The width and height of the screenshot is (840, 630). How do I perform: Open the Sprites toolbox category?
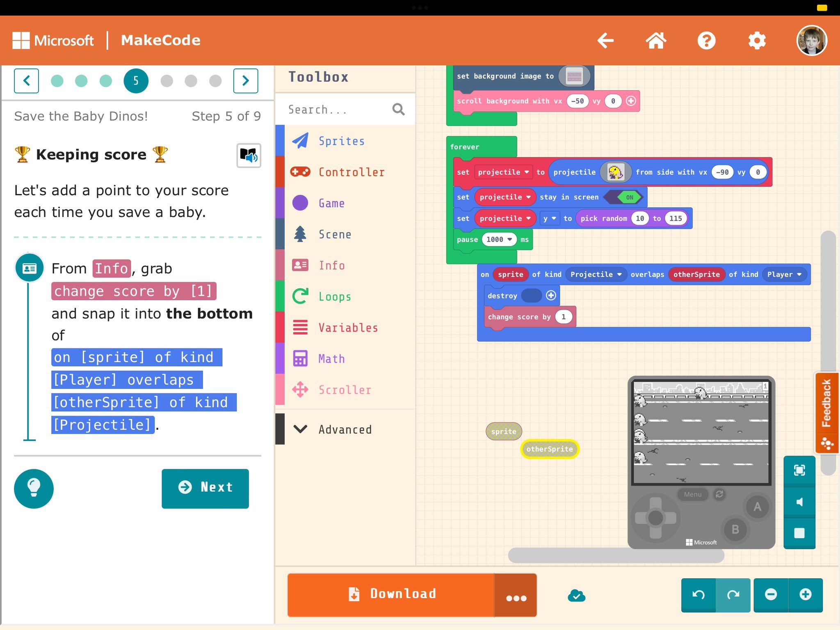tap(341, 141)
